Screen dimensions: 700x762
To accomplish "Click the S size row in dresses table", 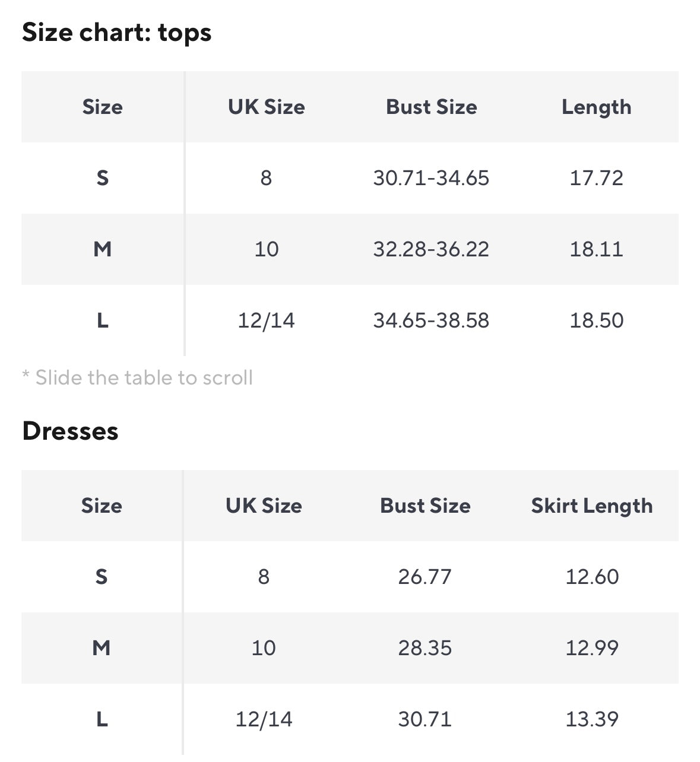I will 102,577.
